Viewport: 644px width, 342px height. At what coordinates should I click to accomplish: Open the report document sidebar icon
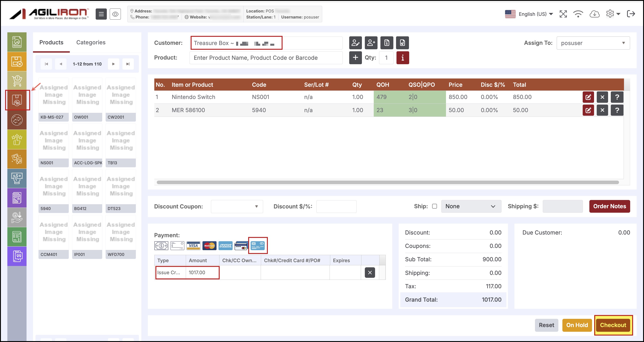click(x=17, y=42)
